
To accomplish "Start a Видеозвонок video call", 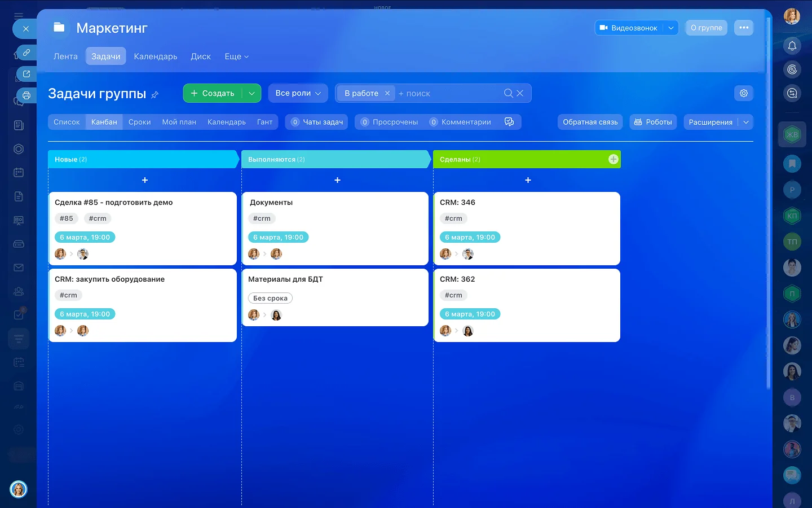I will (629, 28).
